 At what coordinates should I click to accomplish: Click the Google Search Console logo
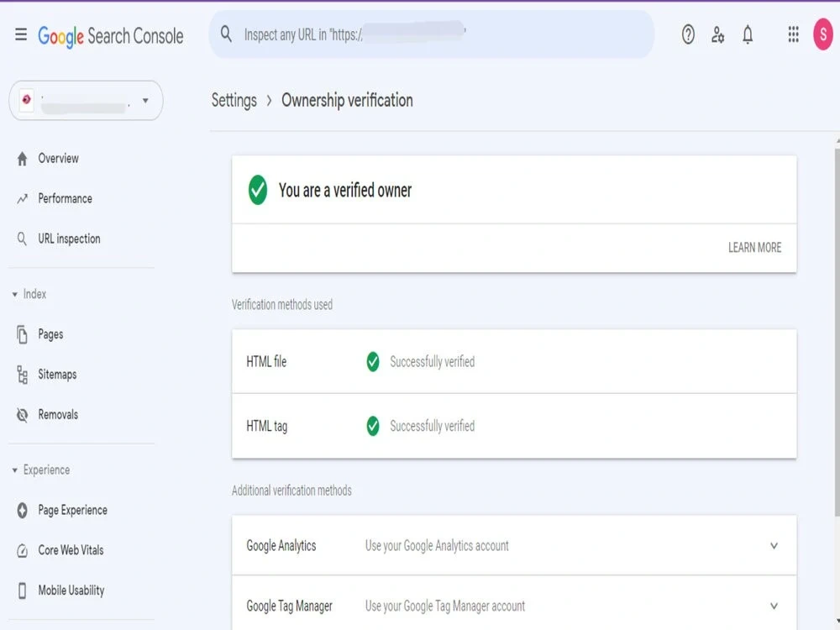coord(110,36)
